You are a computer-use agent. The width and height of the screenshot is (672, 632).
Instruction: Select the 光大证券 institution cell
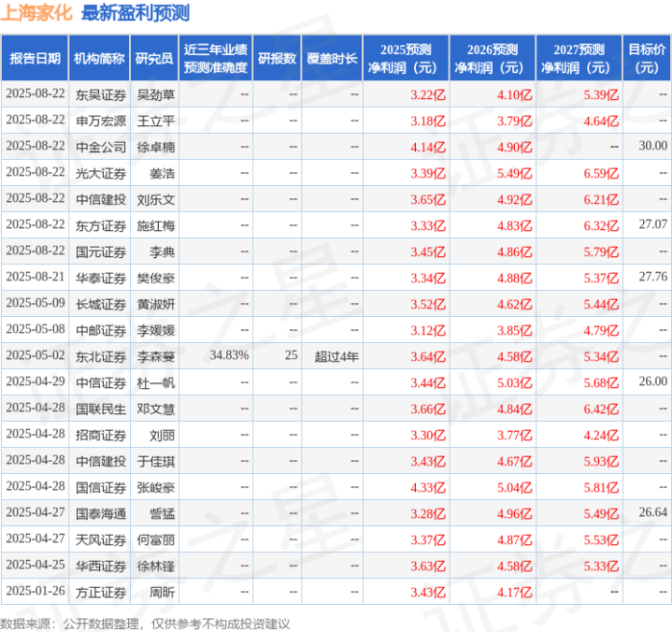(x=101, y=173)
